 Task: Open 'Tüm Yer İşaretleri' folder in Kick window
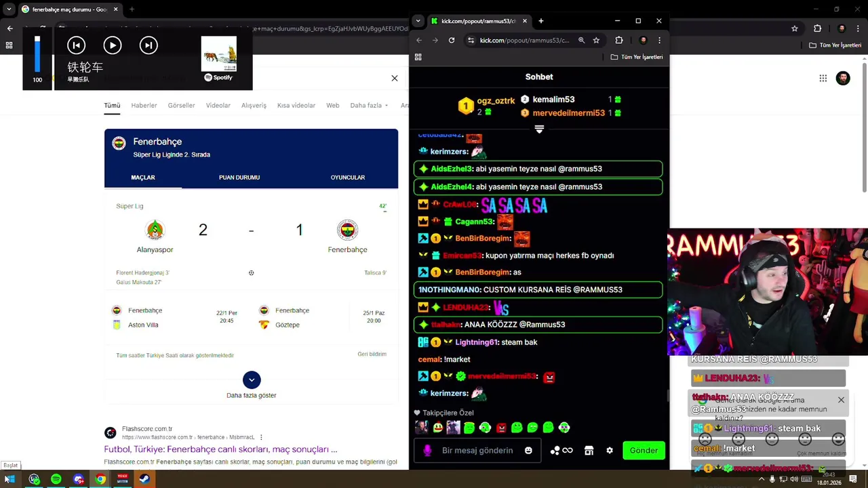pyautogui.click(x=637, y=57)
